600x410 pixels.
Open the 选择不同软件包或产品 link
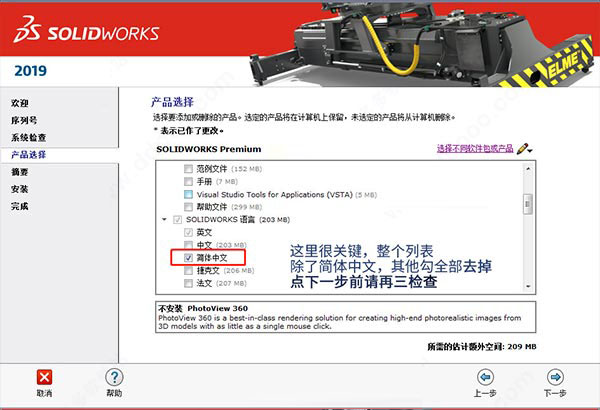[x=475, y=148]
